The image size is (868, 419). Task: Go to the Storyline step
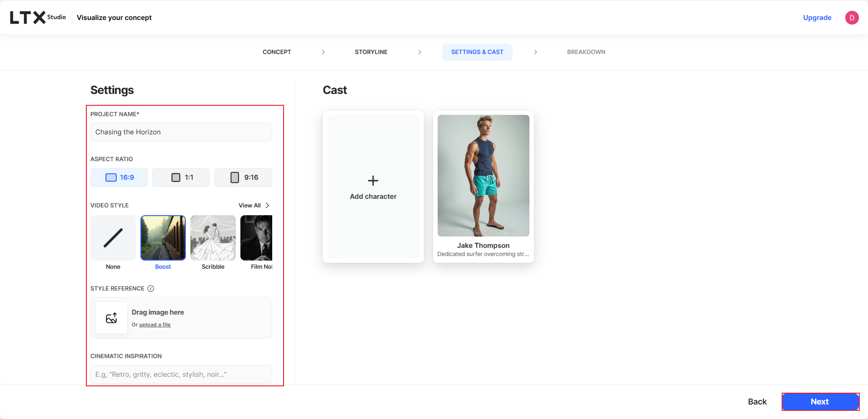pos(371,52)
